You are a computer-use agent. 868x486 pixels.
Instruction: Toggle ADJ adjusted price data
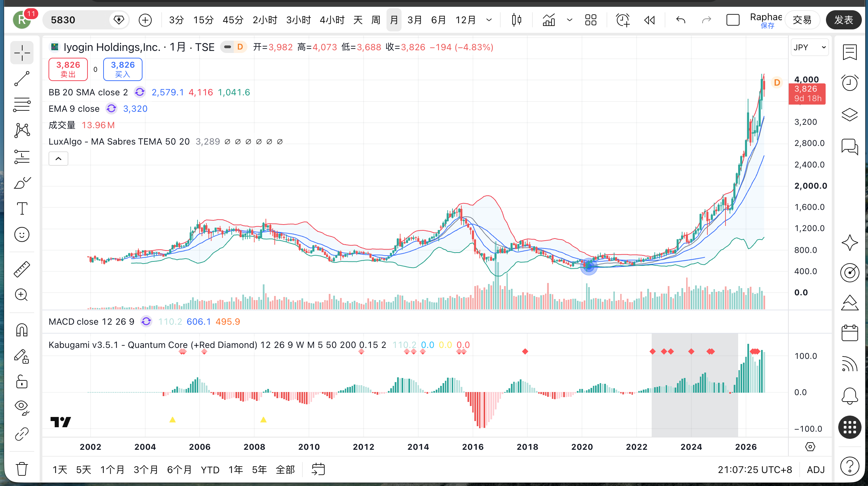(816, 470)
